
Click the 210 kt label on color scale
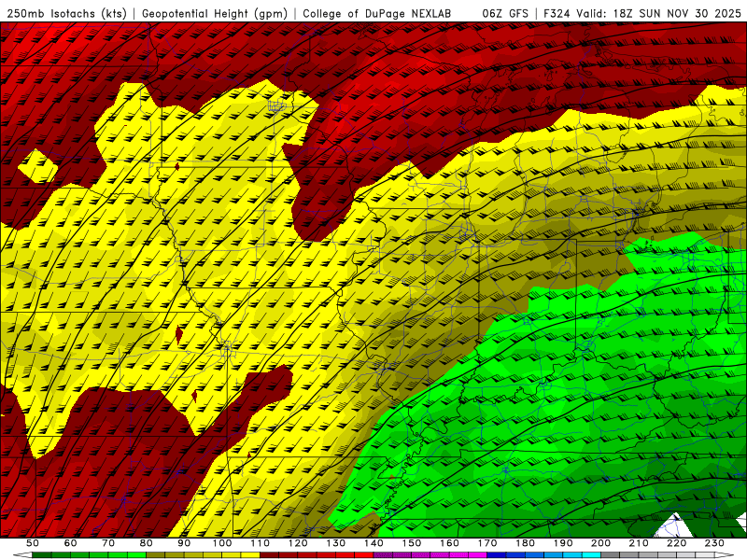639,543
